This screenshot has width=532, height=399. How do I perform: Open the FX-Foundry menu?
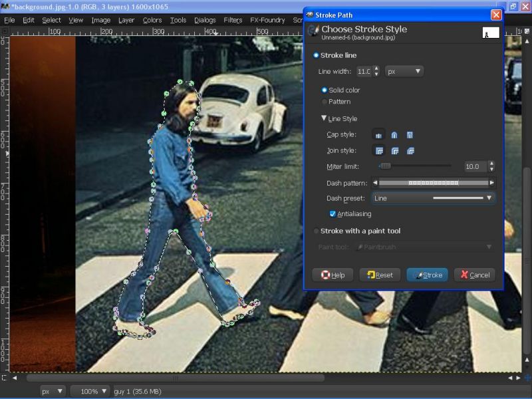[x=267, y=21]
